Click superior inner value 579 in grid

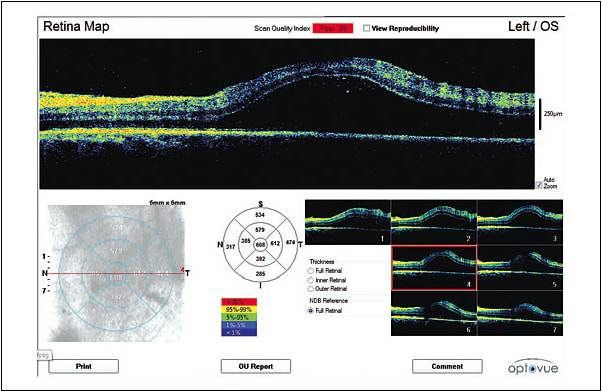coord(260,230)
